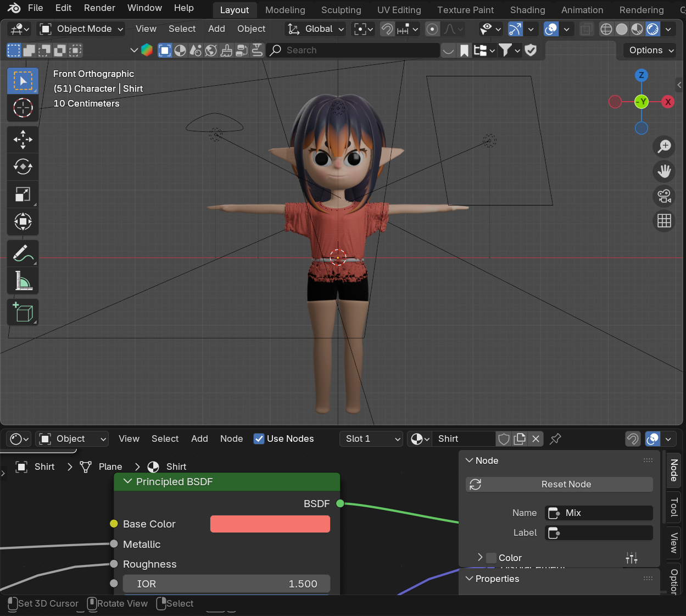Select the Add Cube tool
This screenshot has width=686, height=616.
coord(23,312)
